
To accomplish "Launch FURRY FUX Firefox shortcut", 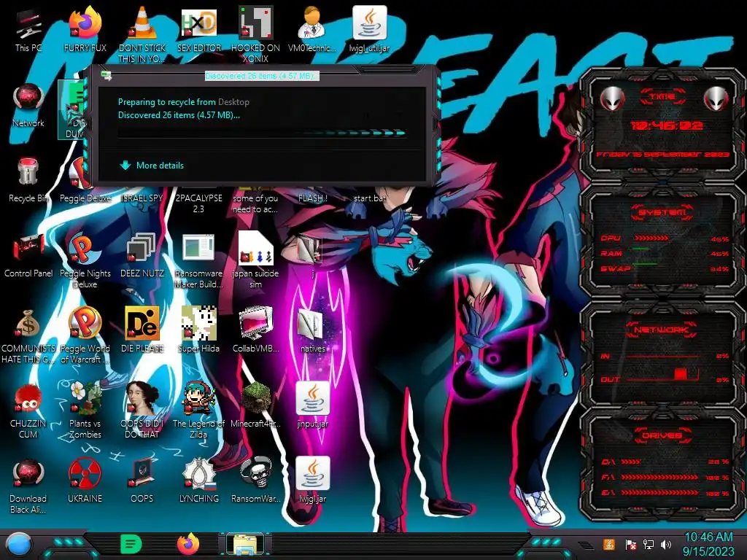I will coord(85,29).
